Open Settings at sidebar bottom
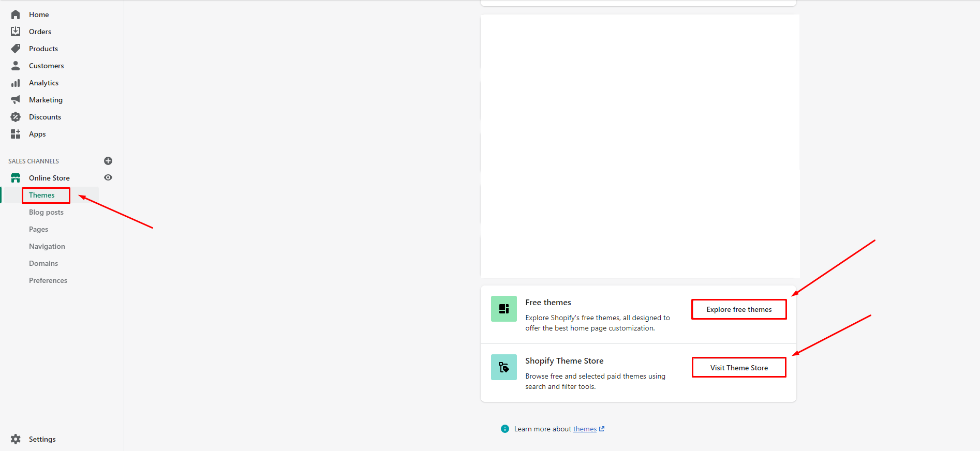The image size is (980, 451). click(x=42, y=439)
